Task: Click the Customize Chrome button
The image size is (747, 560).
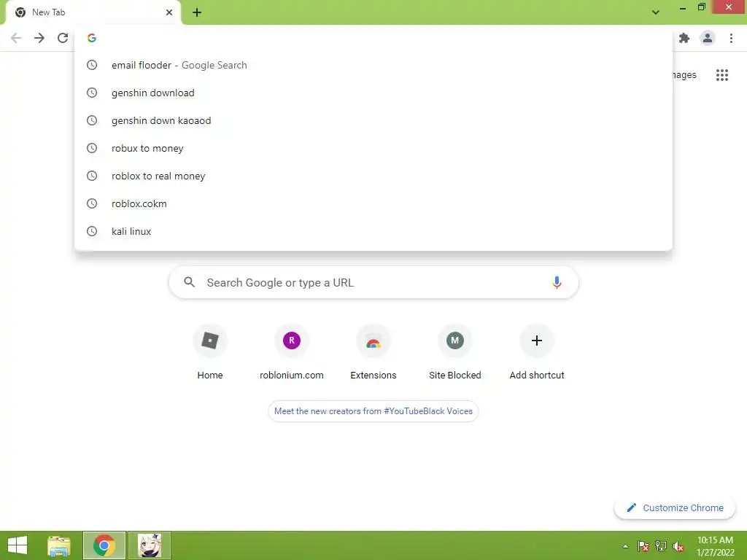Action: pyautogui.click(x=675, y=507)
